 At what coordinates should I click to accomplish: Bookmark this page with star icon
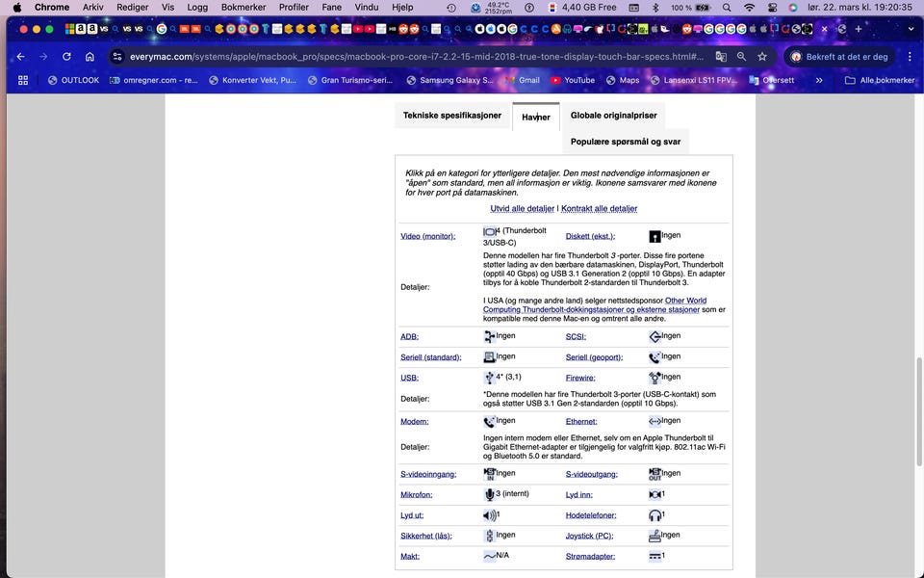coord(762,57)
